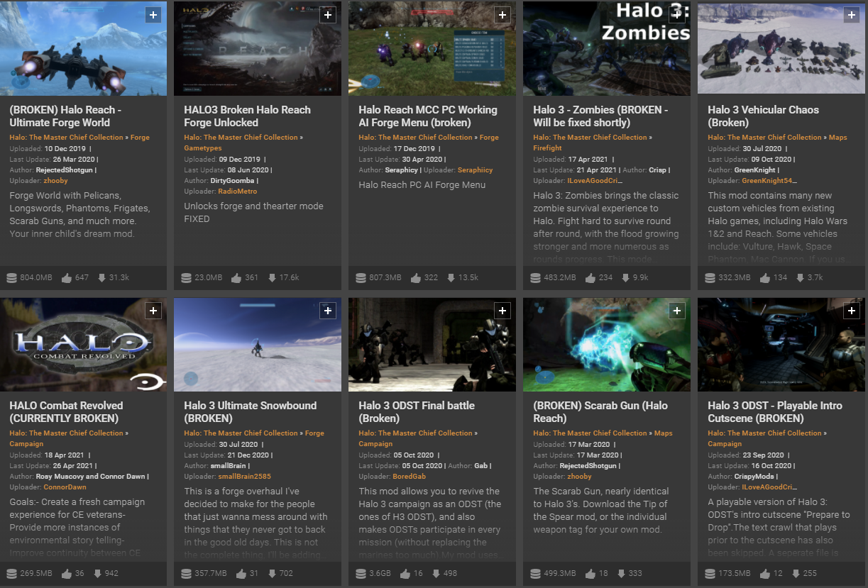Click the plus icon on Ultimate Forge World thumbnail
The height and width of the screenshot is (588, 868).
pos(153,15)
